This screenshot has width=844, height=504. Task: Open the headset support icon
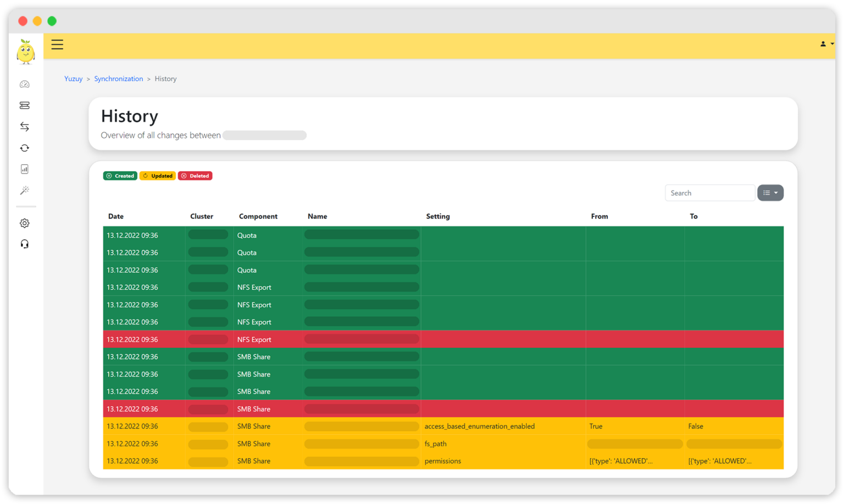point(24,243)
